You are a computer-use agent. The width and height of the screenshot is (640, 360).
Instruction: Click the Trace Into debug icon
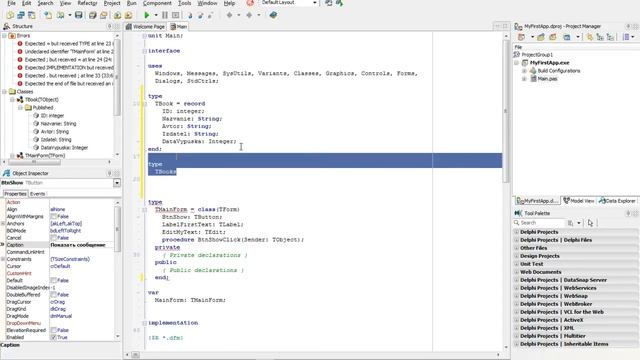tap(190, 15)
